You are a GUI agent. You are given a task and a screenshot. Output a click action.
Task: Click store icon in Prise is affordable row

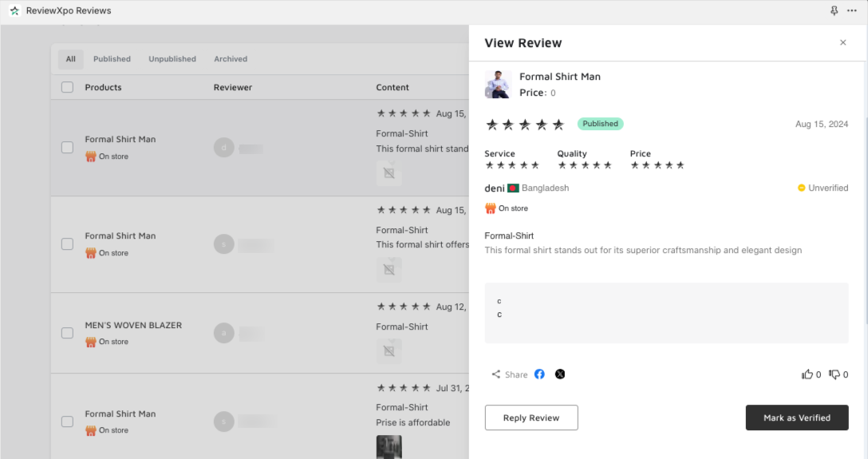click(91, 430)
